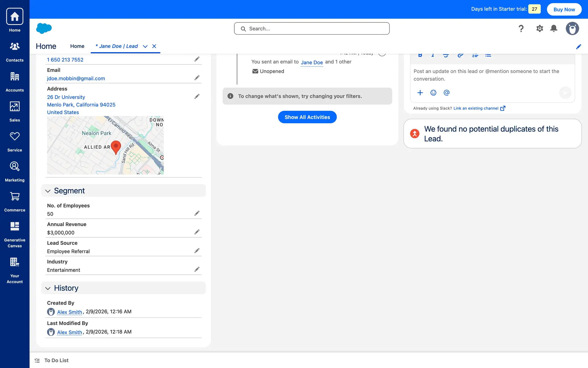Image resolution: width=588 pixels, height=368 pixels.
Task: Open the Commerce cart icon
Action: [x=15, y=201]
